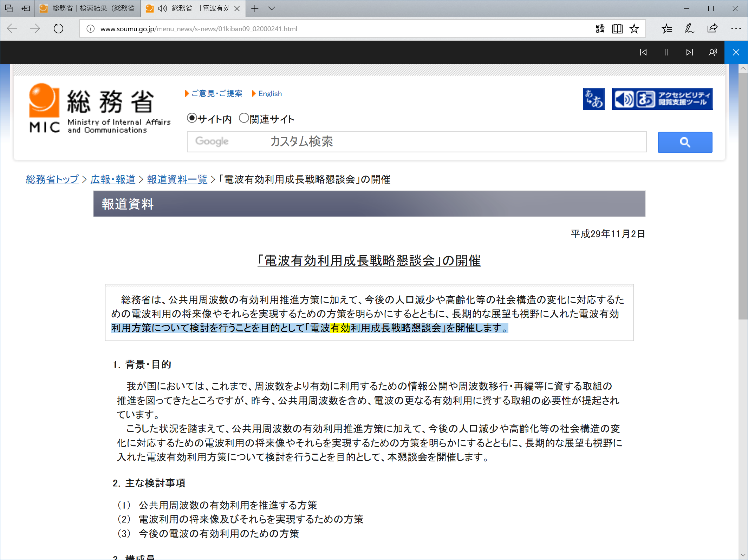Open the Settings and more menu
The image size is (748, 560).
[x=735, y=28]
